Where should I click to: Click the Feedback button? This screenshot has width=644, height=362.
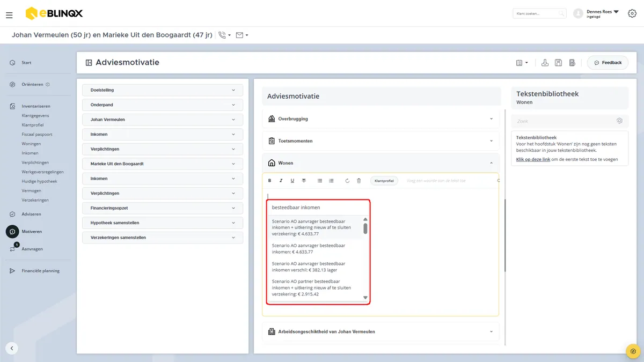608,63
